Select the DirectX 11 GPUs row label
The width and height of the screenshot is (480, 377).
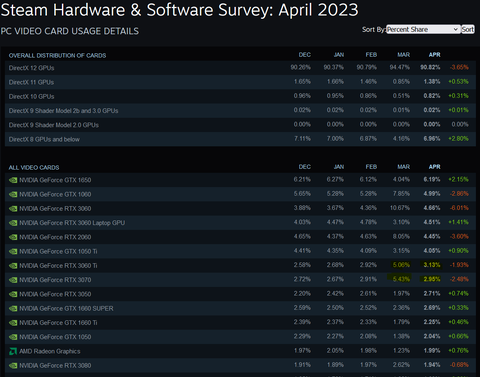[x=31, y=82]
